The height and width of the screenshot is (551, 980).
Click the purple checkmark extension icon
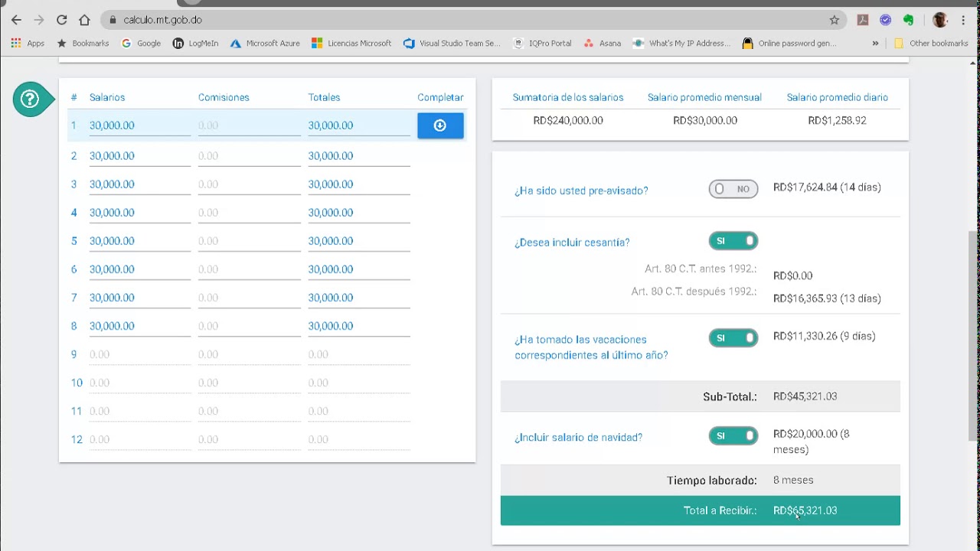pos(885,20)
